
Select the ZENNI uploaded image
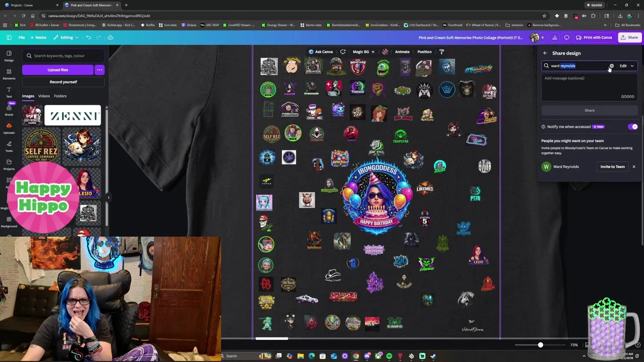coord(72,116)
